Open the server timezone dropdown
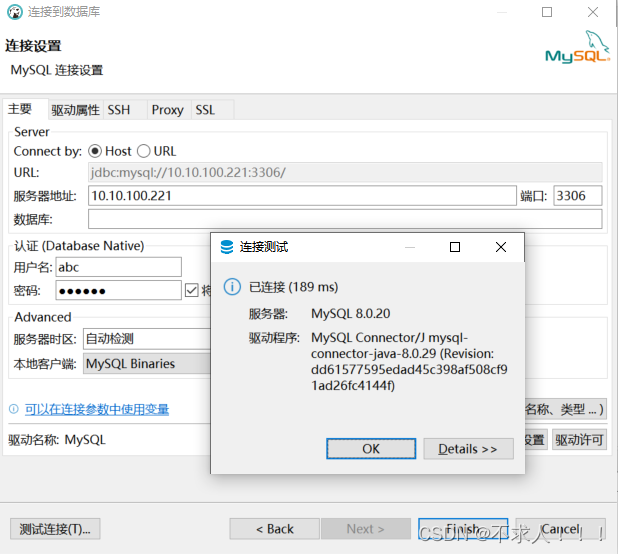This screenshot has width=618, height=554. [x=147, y=339]
